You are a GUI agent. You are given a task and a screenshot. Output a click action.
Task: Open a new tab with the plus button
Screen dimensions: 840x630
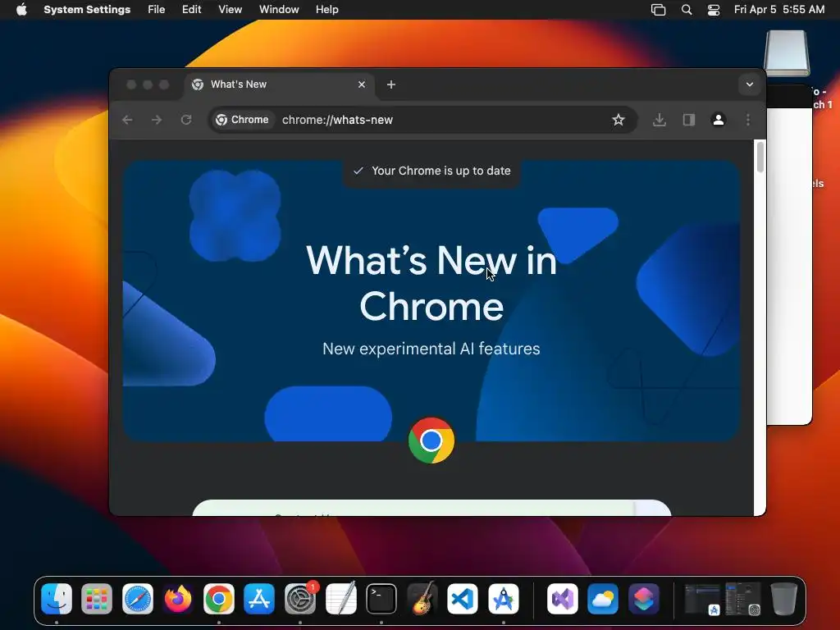[x=391, y=84]
